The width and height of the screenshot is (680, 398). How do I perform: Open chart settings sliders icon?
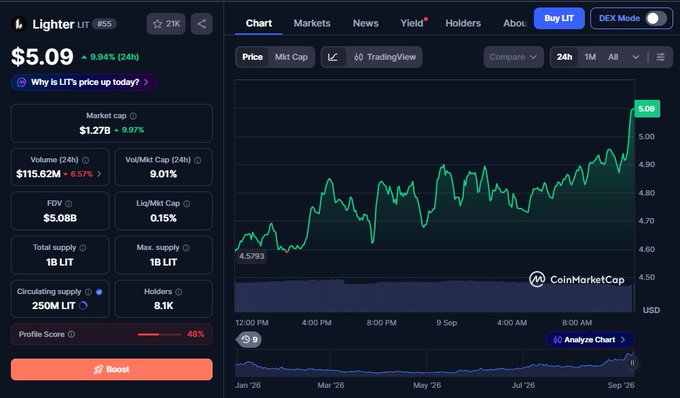tap(660, 57)
